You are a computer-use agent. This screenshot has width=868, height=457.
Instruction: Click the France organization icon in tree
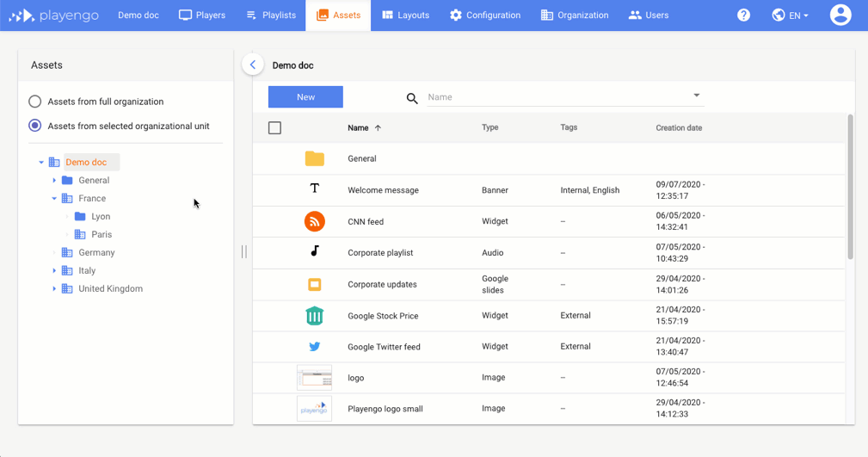click(x=67, y=198)
